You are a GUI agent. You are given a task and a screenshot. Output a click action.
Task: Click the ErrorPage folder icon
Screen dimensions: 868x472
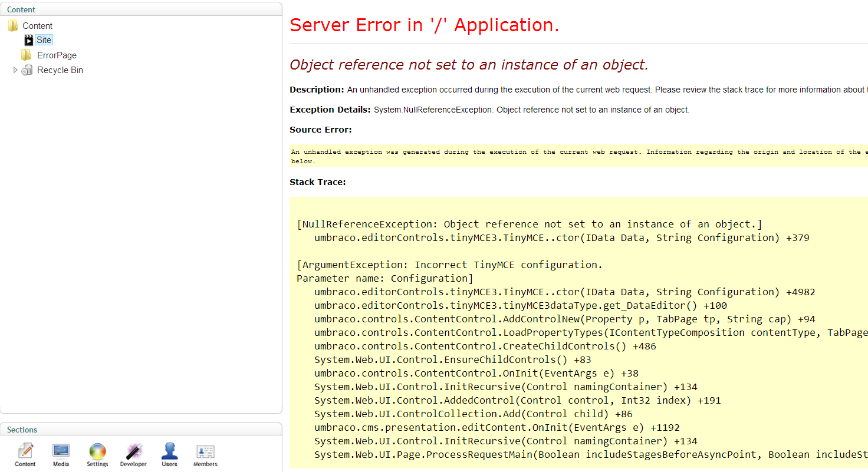(26, 55)
